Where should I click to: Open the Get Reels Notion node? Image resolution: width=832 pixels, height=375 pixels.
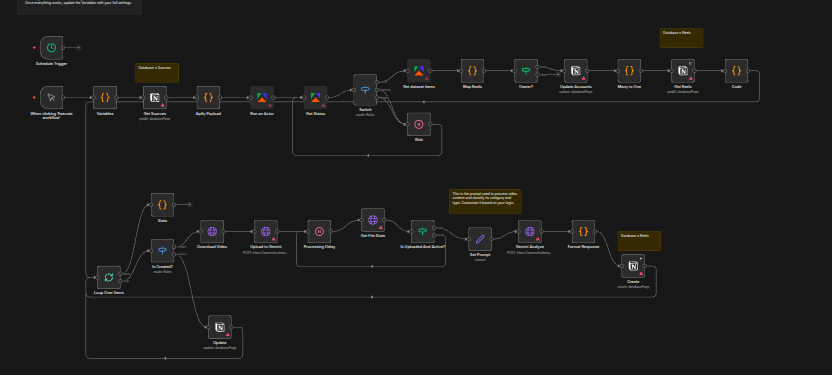click(x=683, y=71)
